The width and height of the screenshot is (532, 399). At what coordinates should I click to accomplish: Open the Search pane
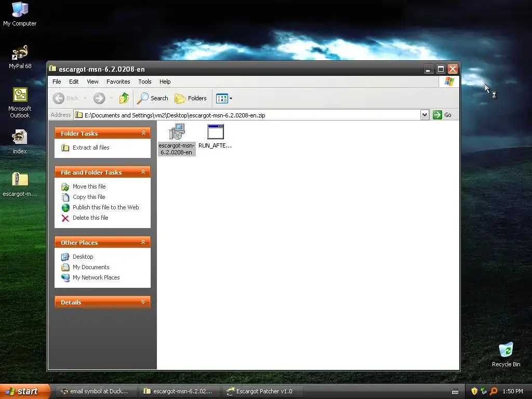pyautogui.click(x=152, y=98)
